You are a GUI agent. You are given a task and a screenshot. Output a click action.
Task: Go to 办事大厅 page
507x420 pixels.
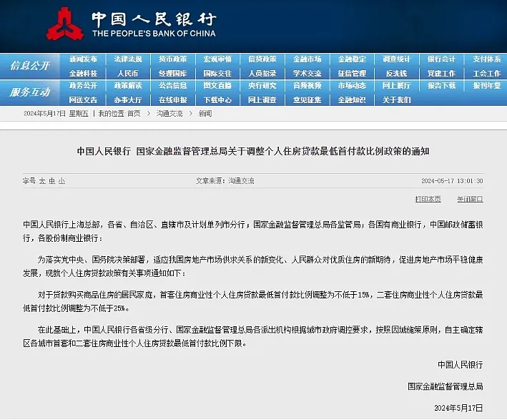click(x=128, y=100)
